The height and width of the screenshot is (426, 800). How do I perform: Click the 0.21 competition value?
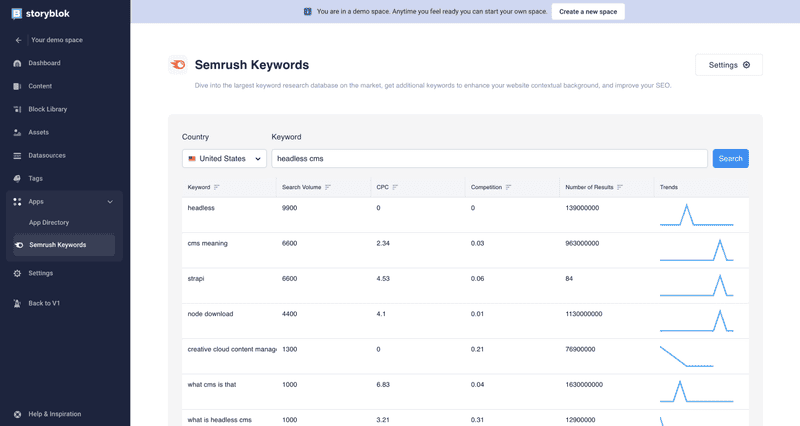tap(478, 349)
